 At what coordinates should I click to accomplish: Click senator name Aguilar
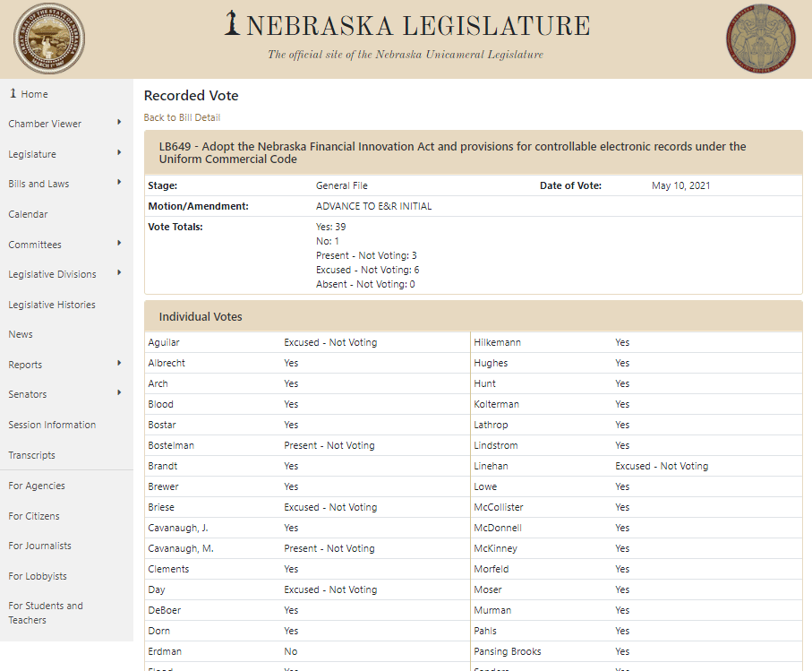point(164,342)
